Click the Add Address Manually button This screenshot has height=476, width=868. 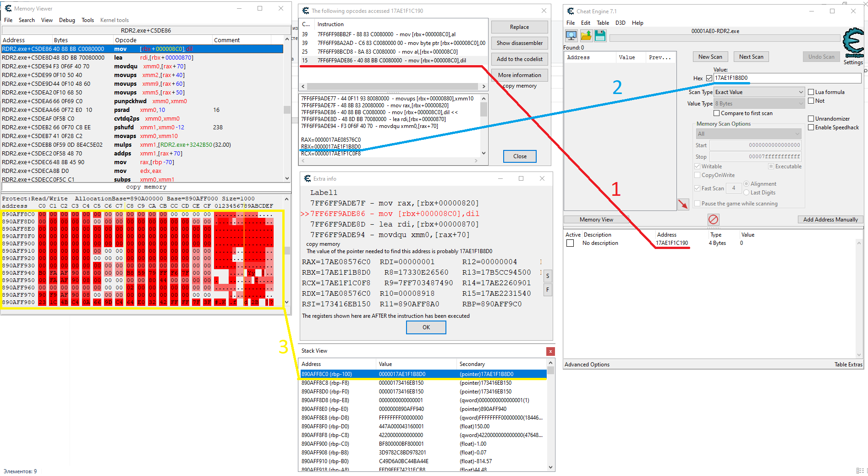click(830, 220)
